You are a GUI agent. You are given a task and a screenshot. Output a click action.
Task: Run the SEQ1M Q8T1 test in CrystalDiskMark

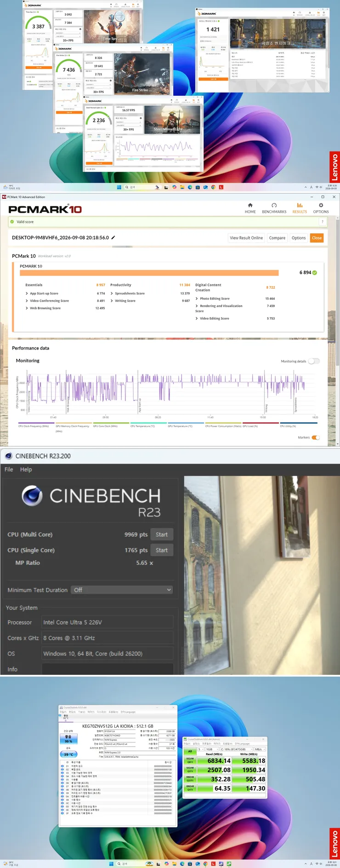[x=190, y=761]
